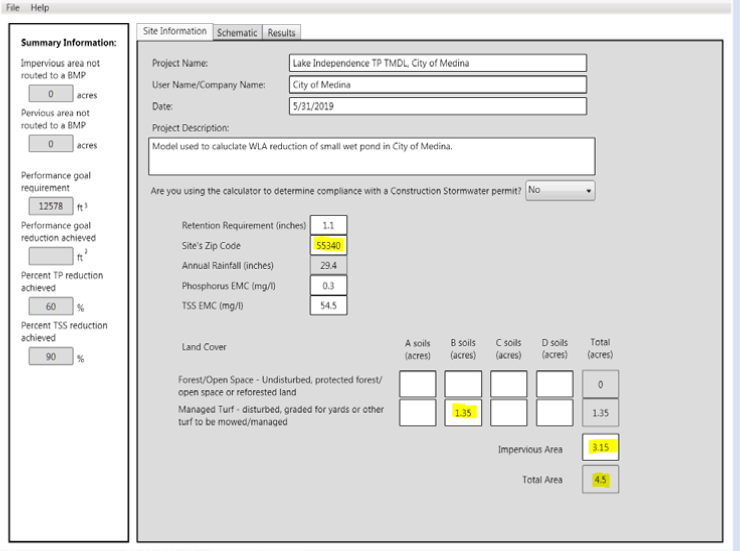Click the Date input field
Screen dimensions: 740x551
coord(436,106)
